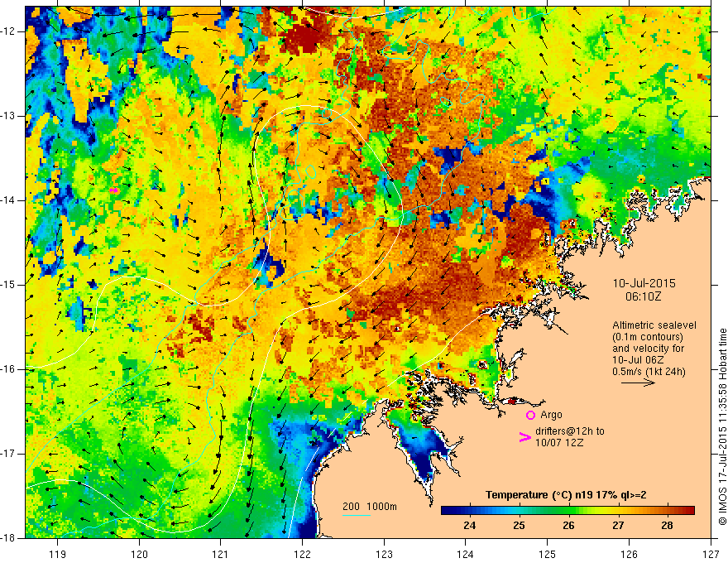Click latitude axis label '-18'
Screen dimensions: 728x563
coord(9,538)
